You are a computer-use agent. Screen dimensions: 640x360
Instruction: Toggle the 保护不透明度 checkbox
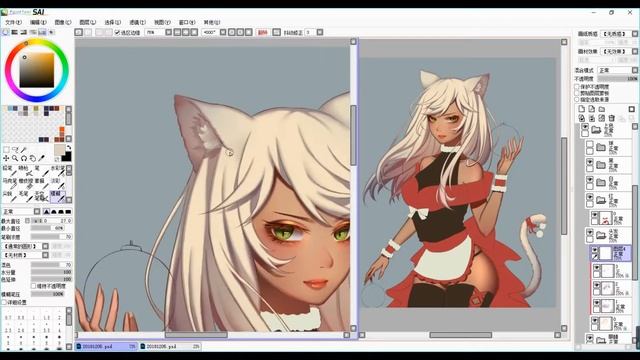[x=577, y=87]
